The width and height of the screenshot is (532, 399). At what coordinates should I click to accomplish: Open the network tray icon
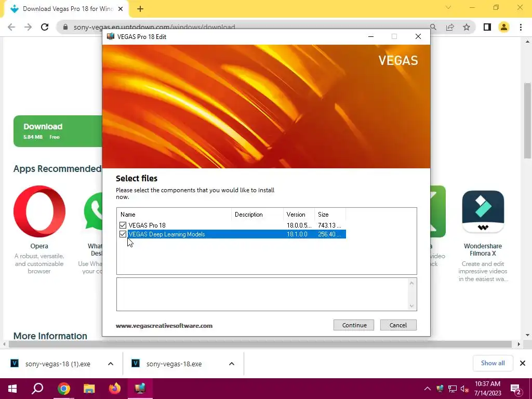click(x=453, y=389)
